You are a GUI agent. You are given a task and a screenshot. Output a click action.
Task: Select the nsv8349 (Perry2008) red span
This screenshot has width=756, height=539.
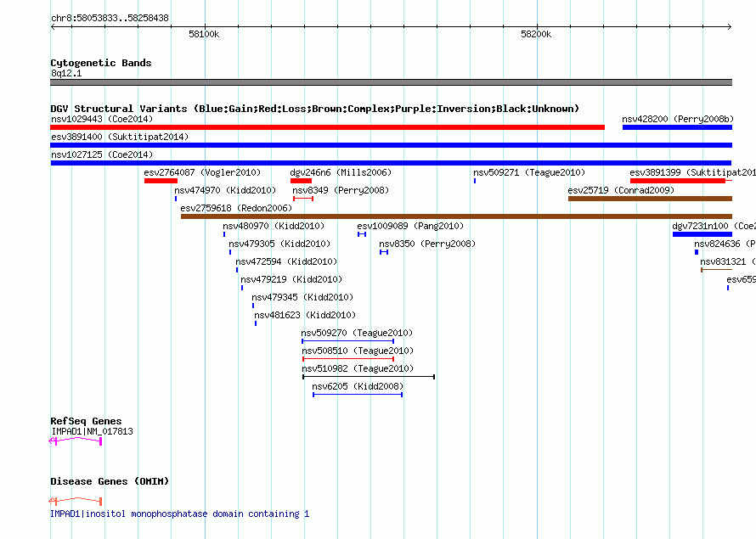[303, 199]
